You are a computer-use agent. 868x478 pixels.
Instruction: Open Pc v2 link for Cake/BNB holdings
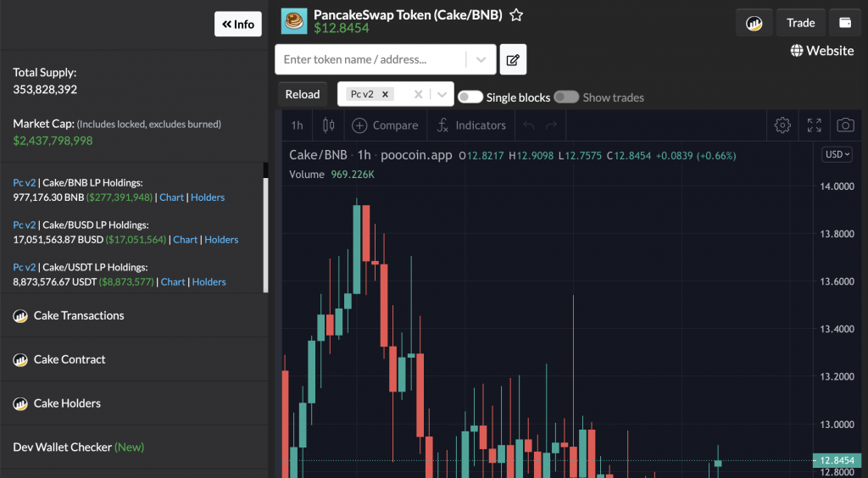pyautogui.click(x=25, y=182)
